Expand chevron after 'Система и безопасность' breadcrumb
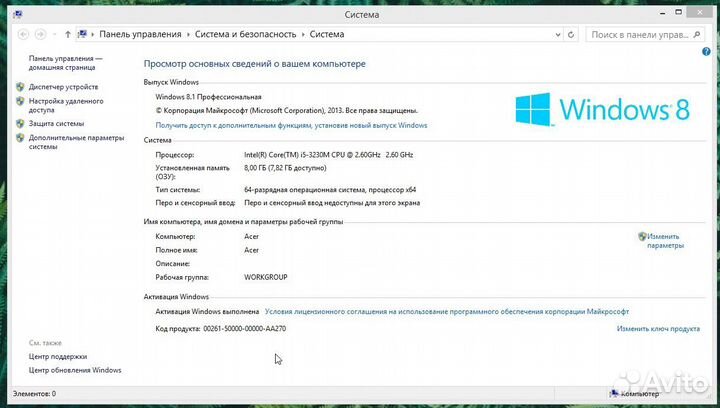Image resolution: width=720 pixels, height=408 pixels. pos(303,34)
